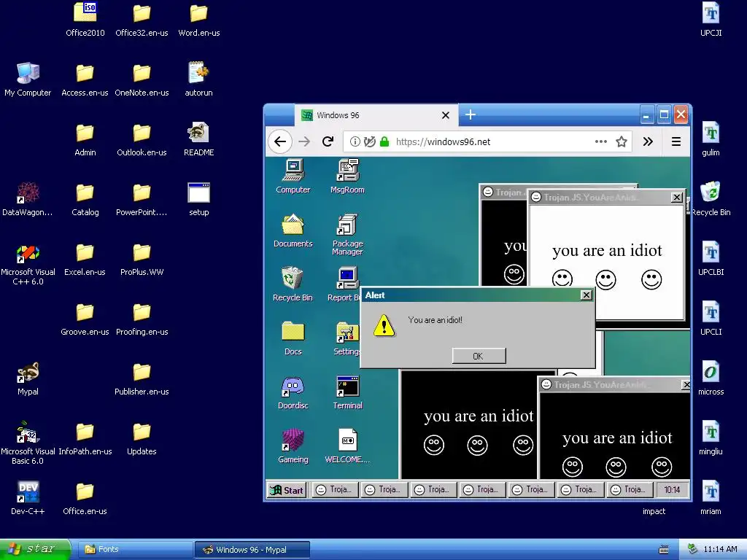Click the browser back button
The image size is (747, 560).
point(280,141)
